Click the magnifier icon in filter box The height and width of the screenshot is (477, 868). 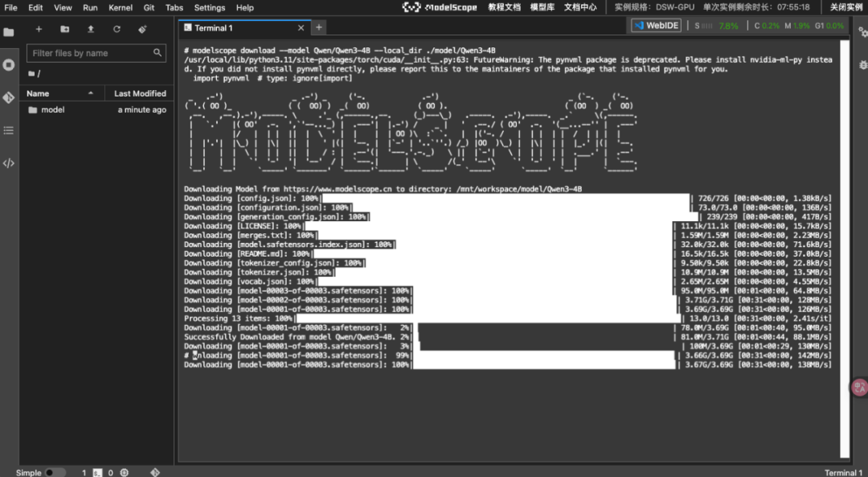[158, 52]
